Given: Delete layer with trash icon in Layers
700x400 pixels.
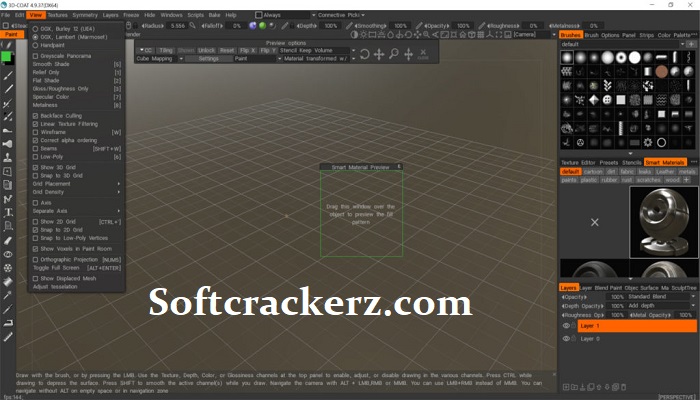Looking at the screenshot, I should click(x=624, y=387).
